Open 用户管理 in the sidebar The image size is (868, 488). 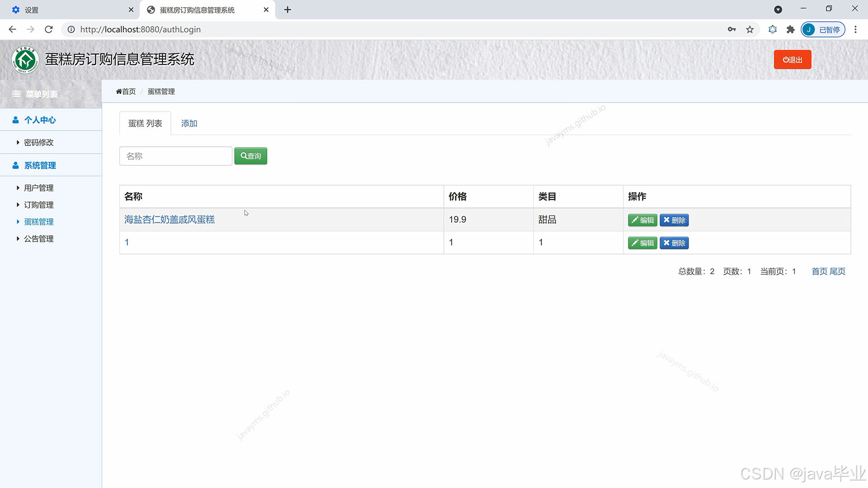coord(38,188)
